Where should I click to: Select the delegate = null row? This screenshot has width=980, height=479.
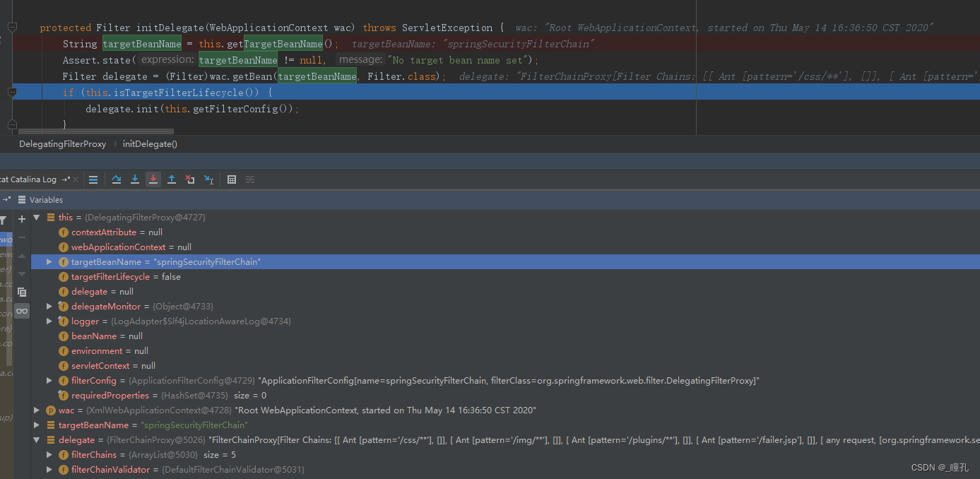[x=505, y=292]
